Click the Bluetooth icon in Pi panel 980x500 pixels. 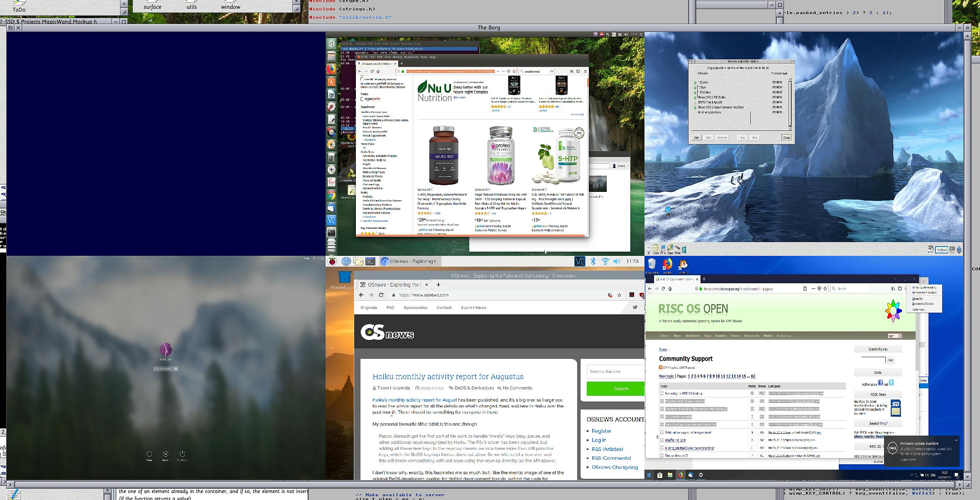593,261
